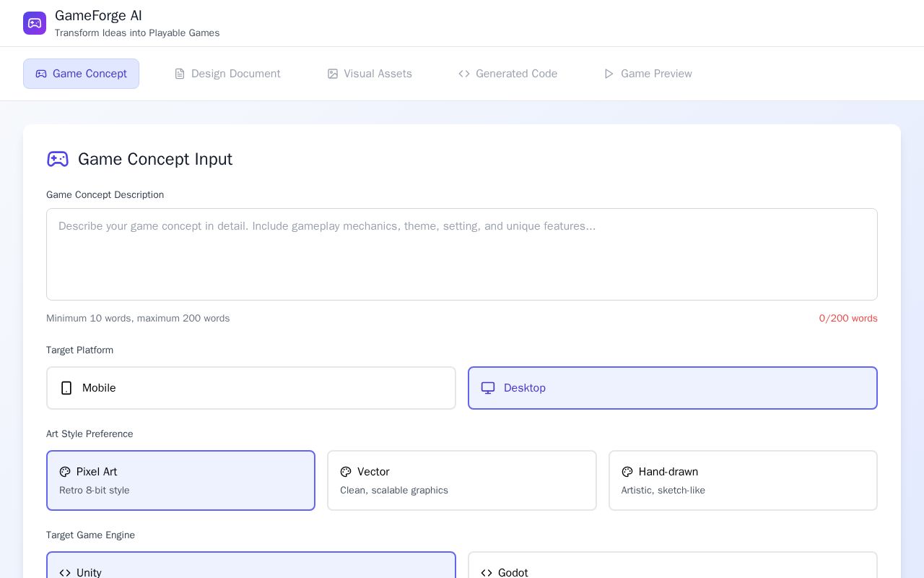The image size is (924, 578).
Task: Click the 'Target Game Engine' label
Action: pyautogui.click(x=90, y=535)
